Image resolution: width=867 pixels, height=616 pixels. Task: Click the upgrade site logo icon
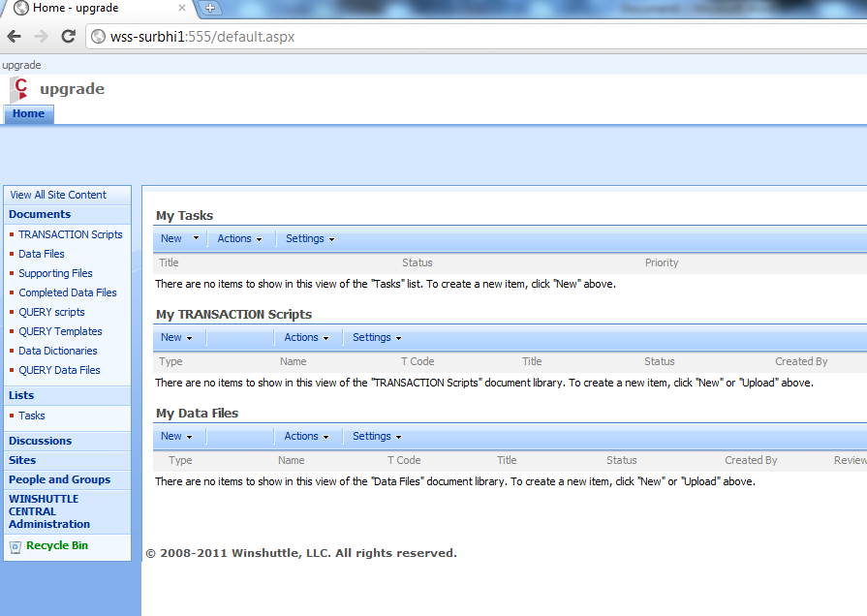click(18, 89)
